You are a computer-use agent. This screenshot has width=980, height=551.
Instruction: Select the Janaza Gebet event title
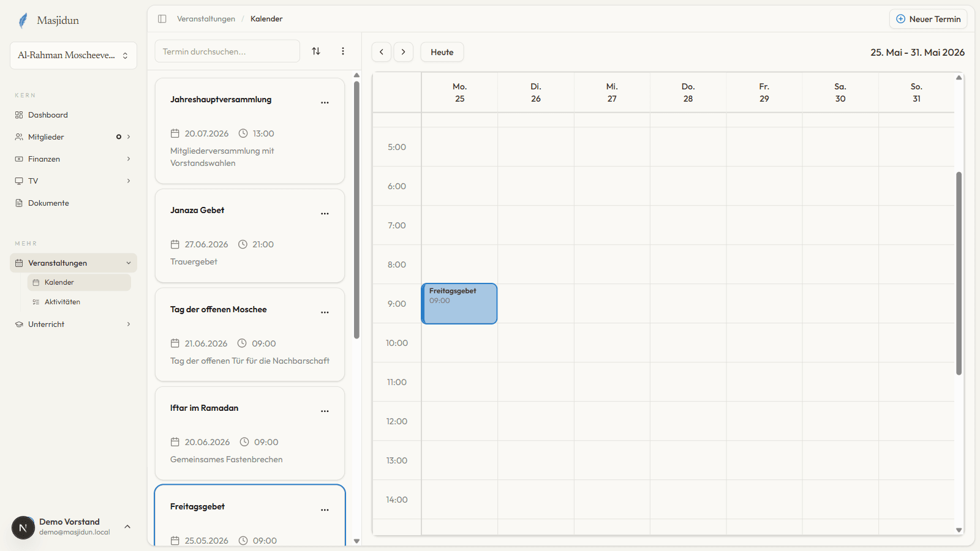pos(197,210)
